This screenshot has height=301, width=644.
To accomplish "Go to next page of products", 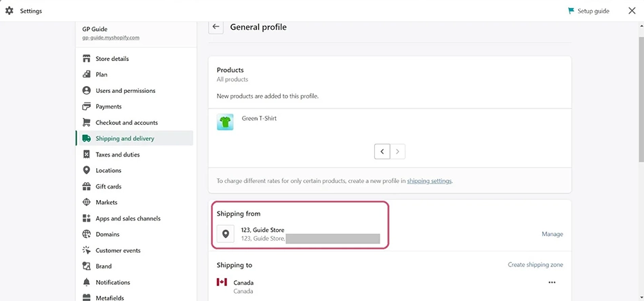I will point(398,152).
